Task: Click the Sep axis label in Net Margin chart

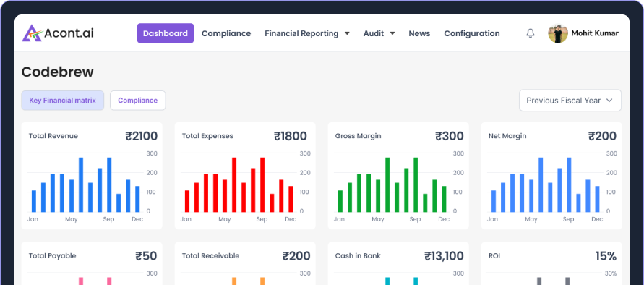Action: click(x=568, y=219)
